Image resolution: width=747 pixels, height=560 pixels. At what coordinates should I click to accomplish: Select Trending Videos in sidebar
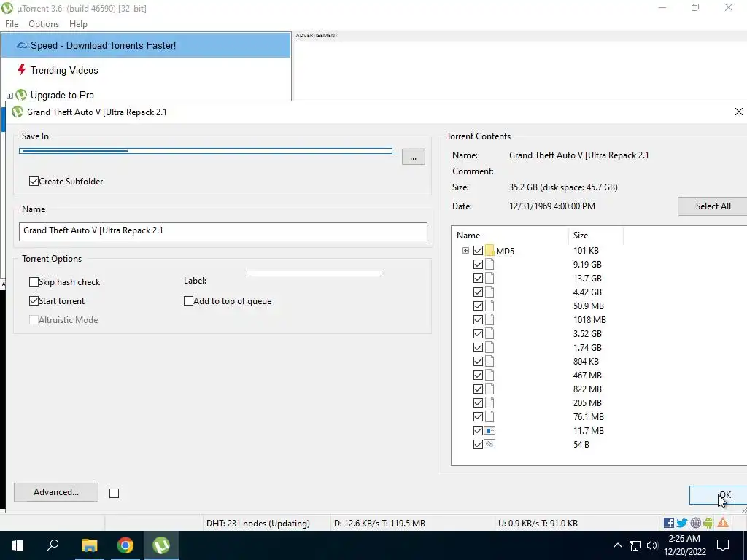click(64, 70)
